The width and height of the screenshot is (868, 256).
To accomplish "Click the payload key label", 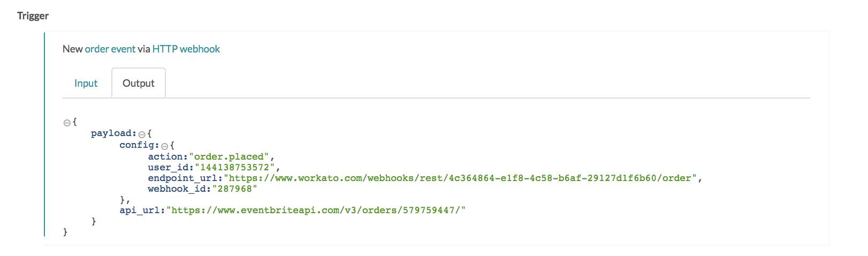I will click(112, 133).
